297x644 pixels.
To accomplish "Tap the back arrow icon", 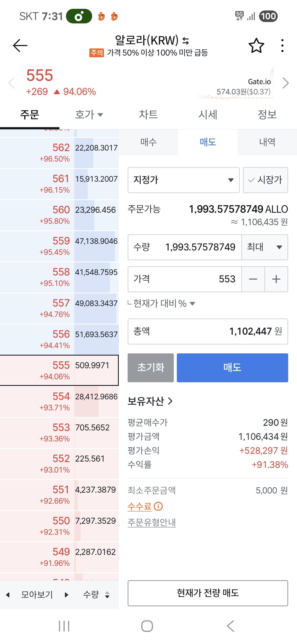I will [20, 45].
